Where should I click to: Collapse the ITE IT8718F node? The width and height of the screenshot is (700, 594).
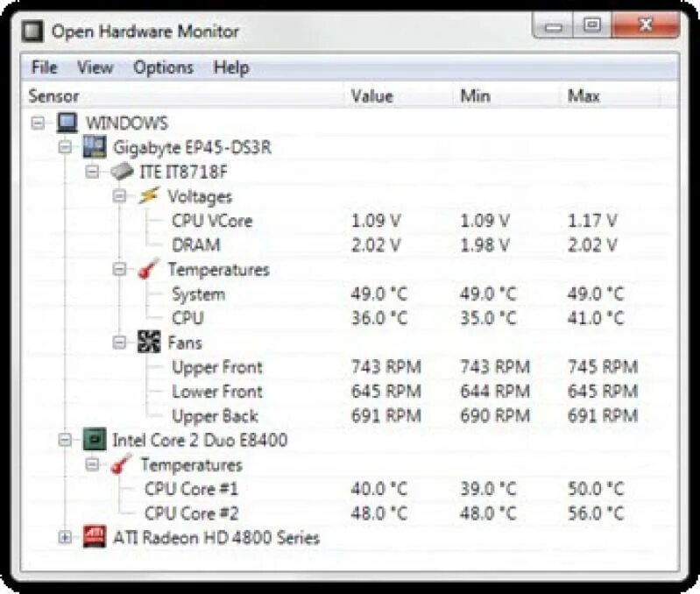92,172
